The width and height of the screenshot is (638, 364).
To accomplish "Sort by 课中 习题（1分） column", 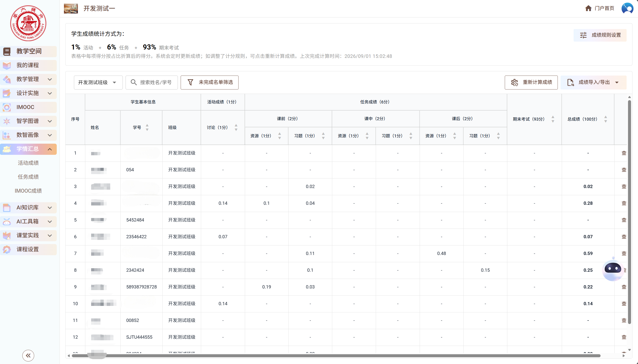I will click(411, 136).
